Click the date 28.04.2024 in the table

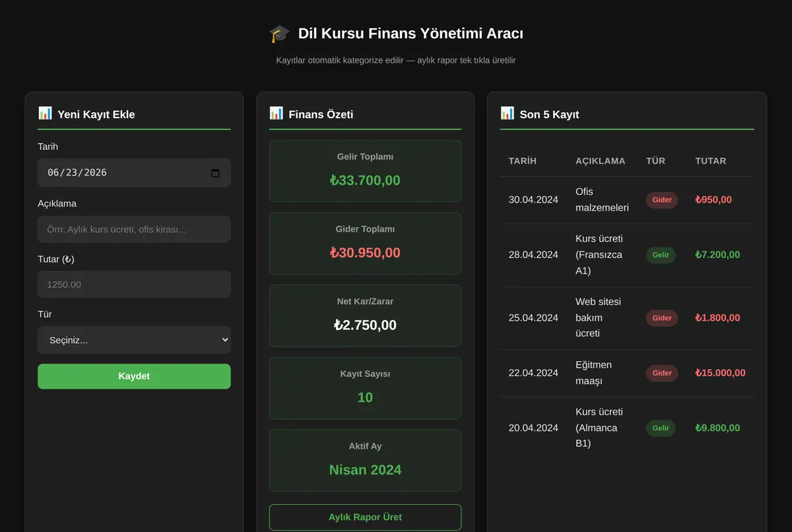pyautogui.click(x=533, y=255)
